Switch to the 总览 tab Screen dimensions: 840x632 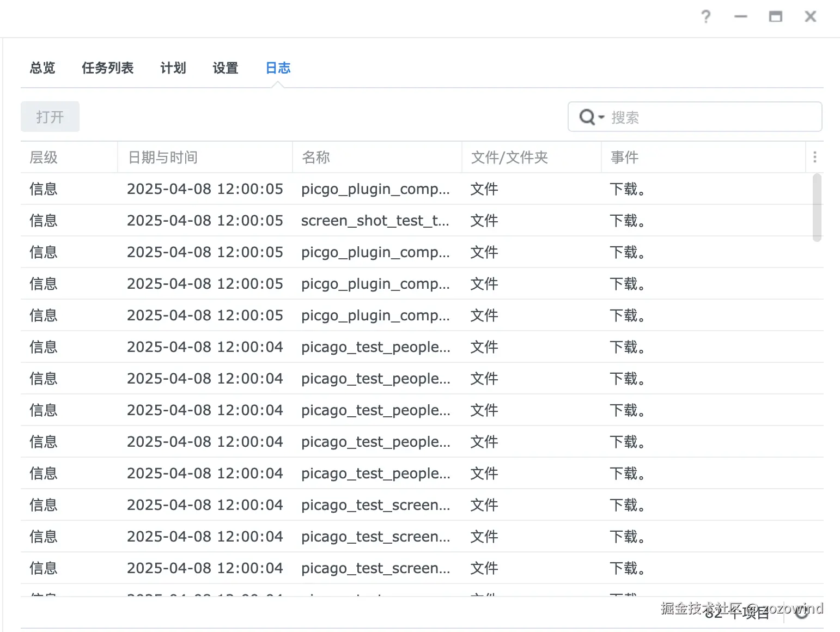(42, 68)
